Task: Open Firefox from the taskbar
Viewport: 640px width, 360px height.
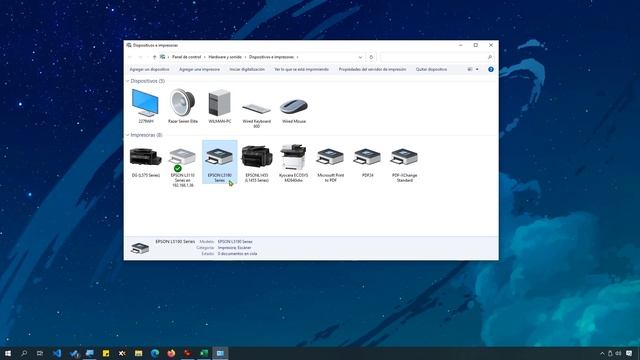Action: point(171,353)
